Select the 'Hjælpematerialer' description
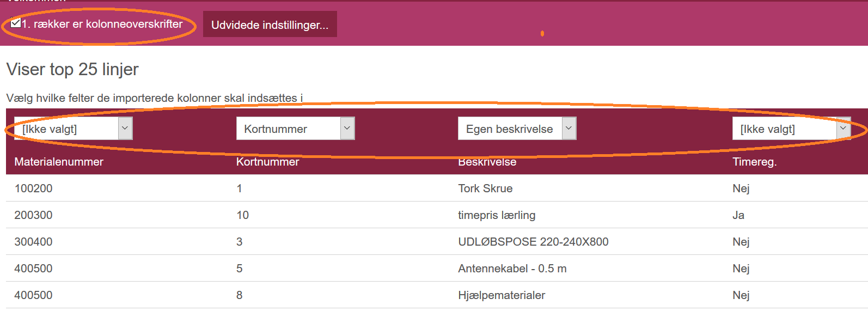This screenshot has height=323, width=868. (502, 295)
